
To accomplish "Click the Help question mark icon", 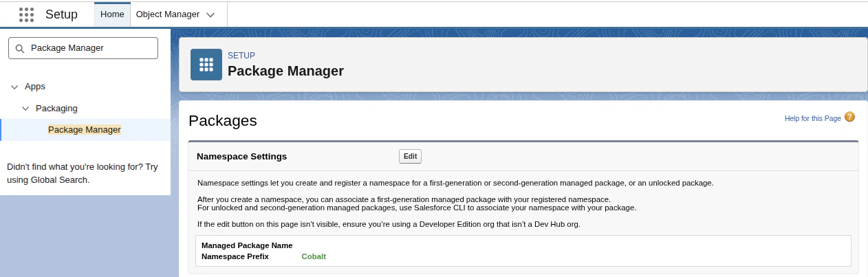I will pyautogui.click(x=849, y=117).
